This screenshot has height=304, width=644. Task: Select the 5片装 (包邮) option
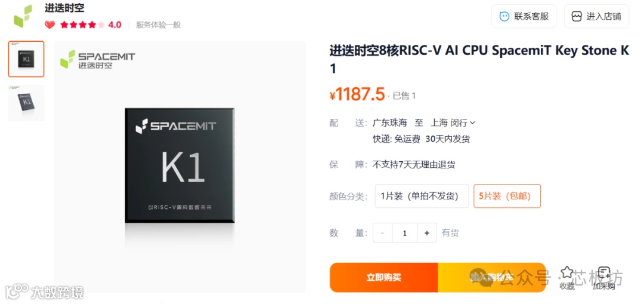pyautogui.click(x=507, y=196)
